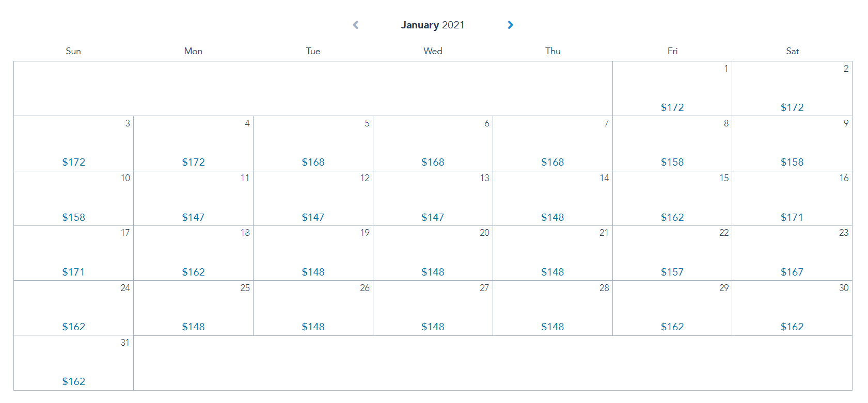Click the January 2021 month heading

click(433, 25)
